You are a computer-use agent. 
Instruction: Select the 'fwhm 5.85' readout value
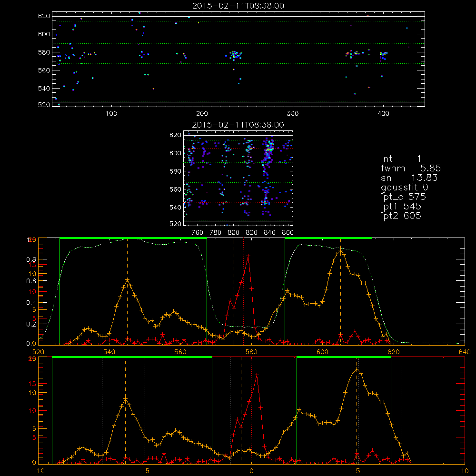411,168
